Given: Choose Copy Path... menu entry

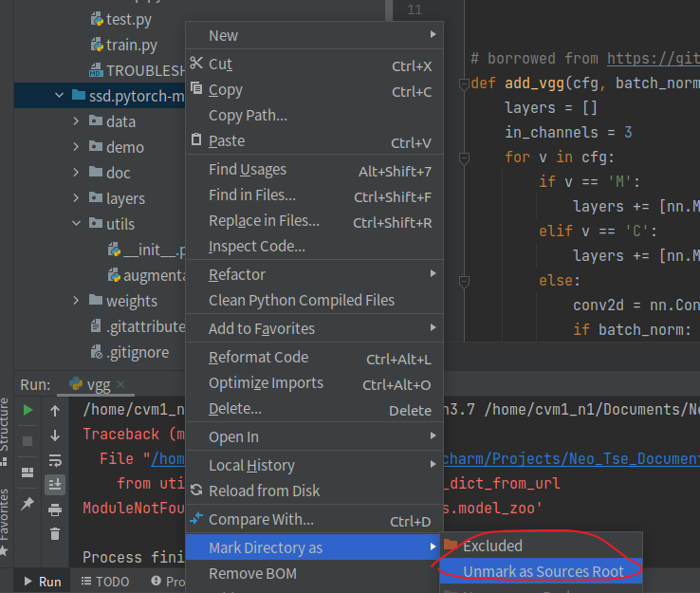Looking at the screenshot, I should pyautogui.click(x=314, y=115).
